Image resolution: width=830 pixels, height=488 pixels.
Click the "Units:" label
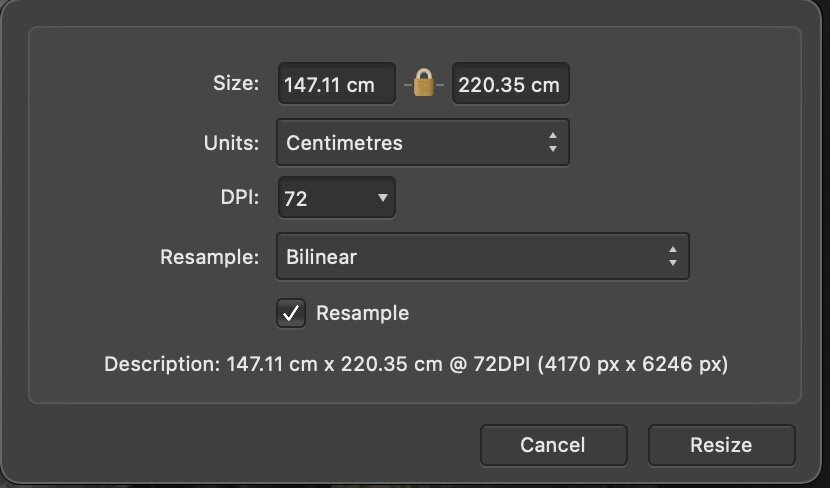[x=231, y=143]
